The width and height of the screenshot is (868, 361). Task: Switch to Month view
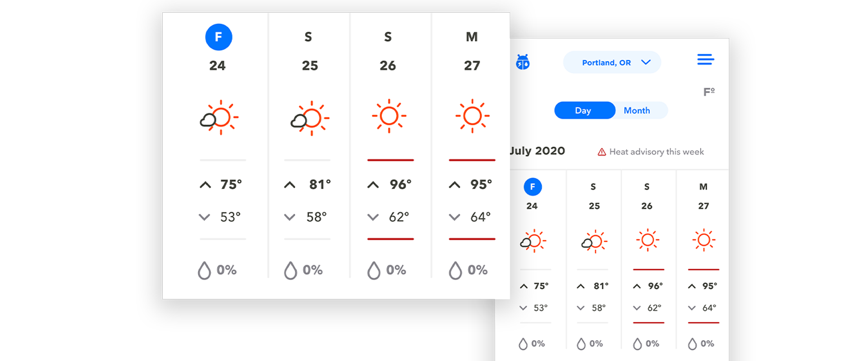point(637,110)
